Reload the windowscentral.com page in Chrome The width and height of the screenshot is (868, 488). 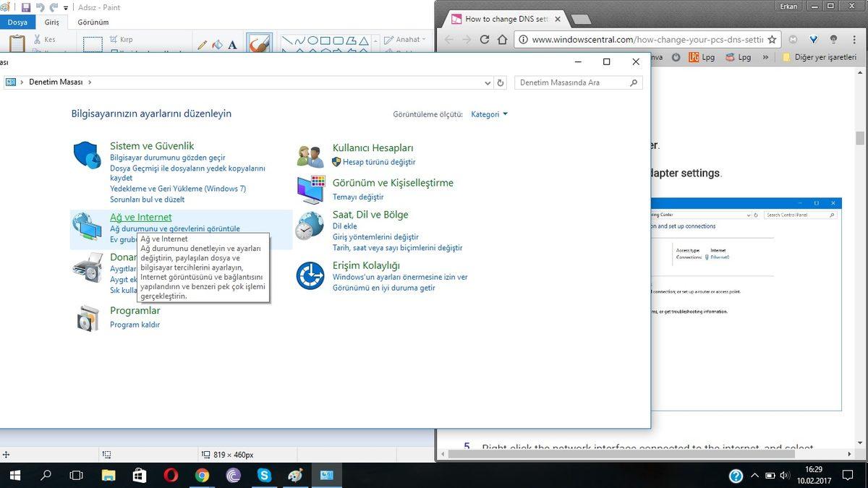tap(484, 40)
